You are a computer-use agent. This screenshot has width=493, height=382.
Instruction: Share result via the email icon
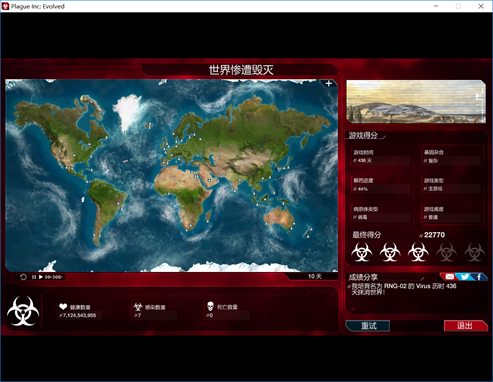449,276
